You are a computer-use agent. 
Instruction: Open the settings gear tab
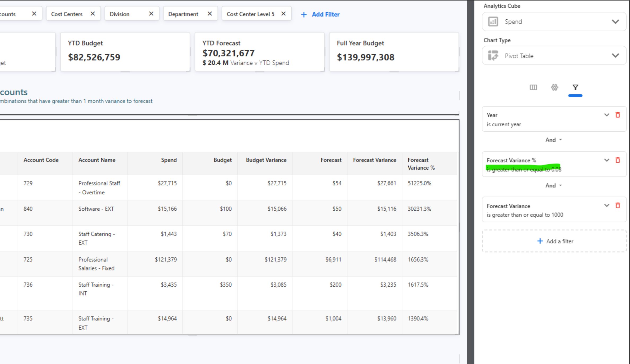554,87
